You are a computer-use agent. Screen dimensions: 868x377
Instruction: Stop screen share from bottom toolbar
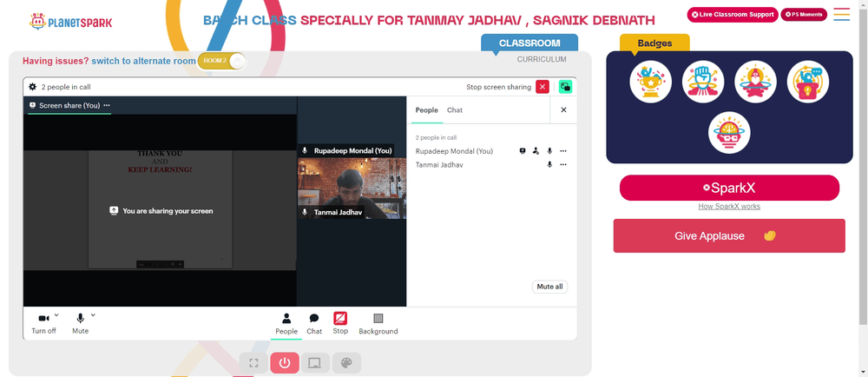click(x=340, y=324)
